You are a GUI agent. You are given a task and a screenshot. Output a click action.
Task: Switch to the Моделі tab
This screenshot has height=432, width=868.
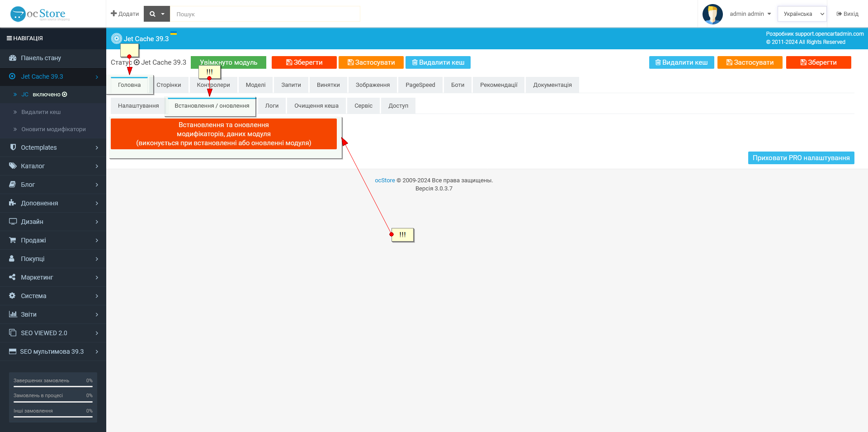point(256,85)
